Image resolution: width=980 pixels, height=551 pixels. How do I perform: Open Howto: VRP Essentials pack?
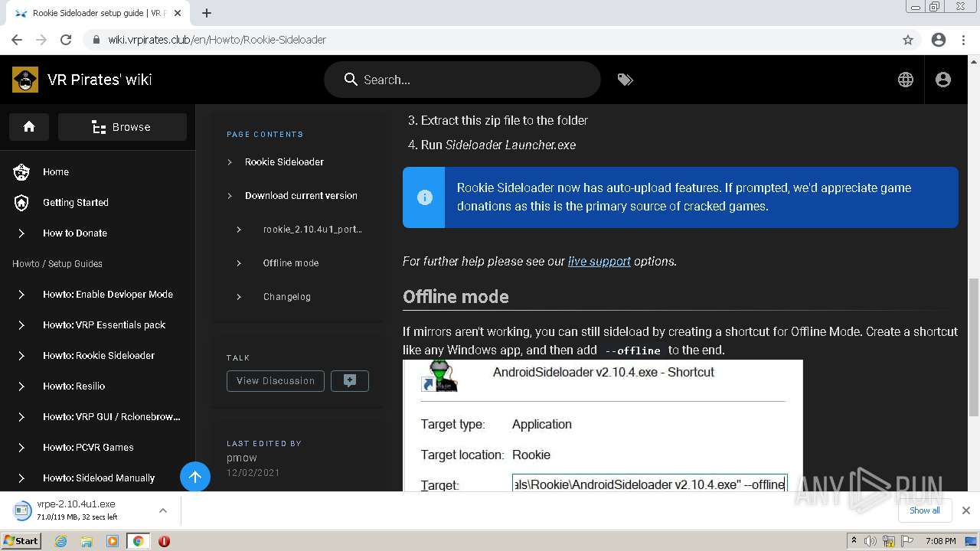click(x=104, y=325)
